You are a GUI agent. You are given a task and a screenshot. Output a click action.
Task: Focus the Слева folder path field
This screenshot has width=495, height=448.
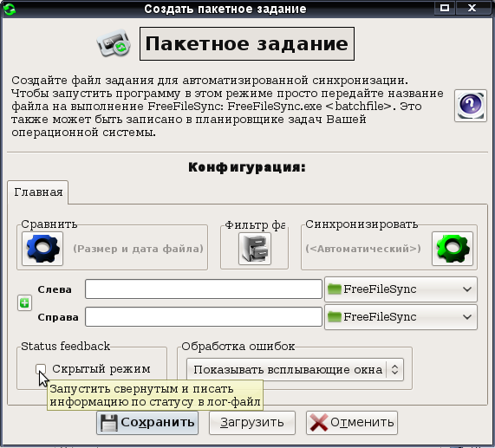(x=204, y=289)
